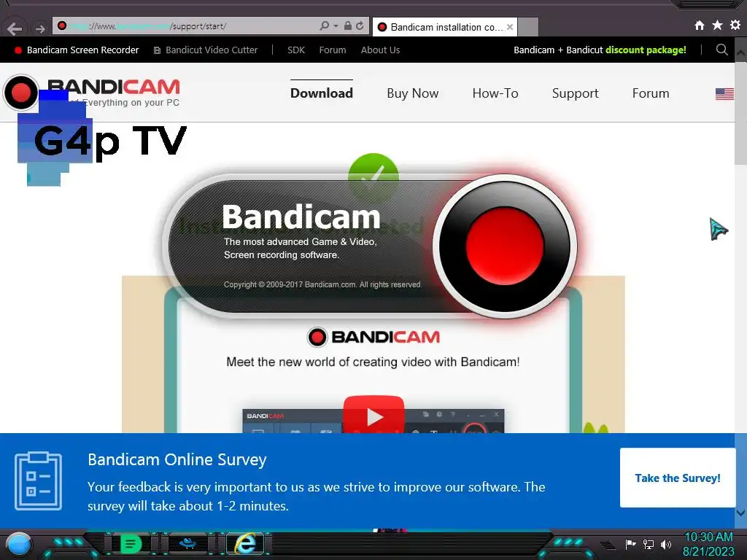Click the volume speaker tray icon

point(666,544)
